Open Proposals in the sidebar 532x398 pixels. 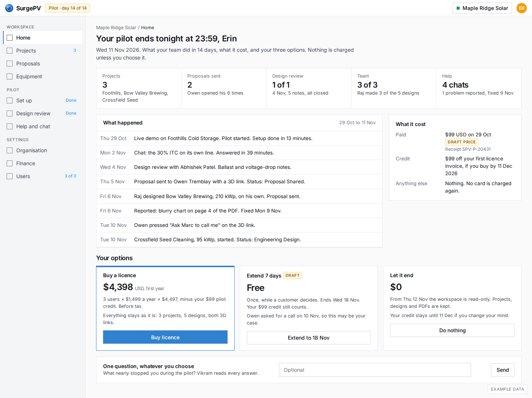[42, 64]
